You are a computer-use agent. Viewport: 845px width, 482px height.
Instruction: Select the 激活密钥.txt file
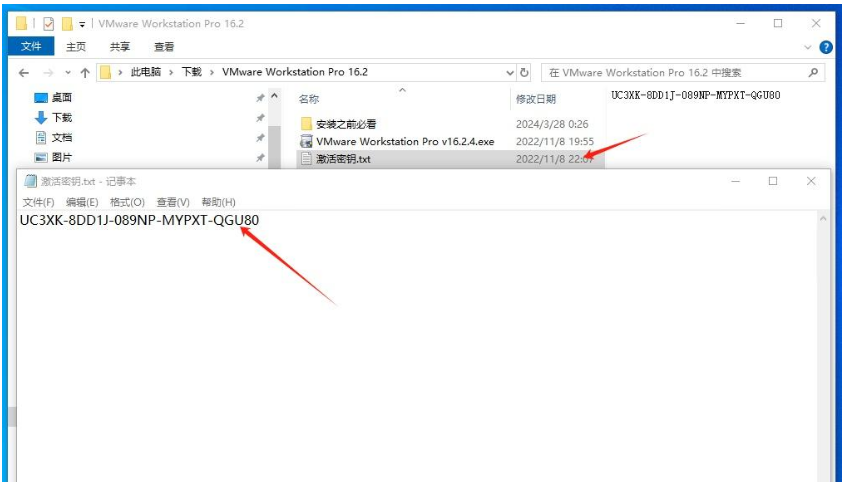coord(343,159)
